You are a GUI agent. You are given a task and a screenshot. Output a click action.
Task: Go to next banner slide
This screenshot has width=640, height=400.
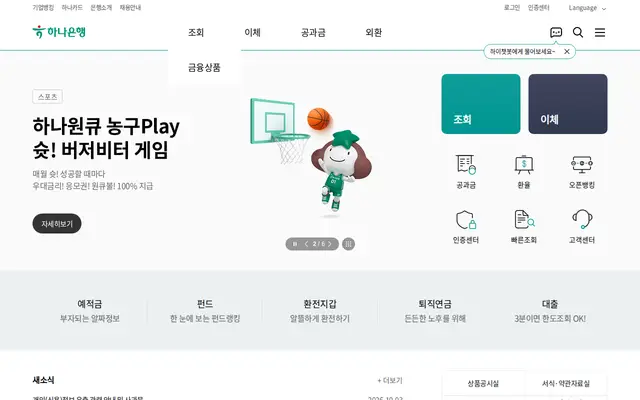coord(330,244)
